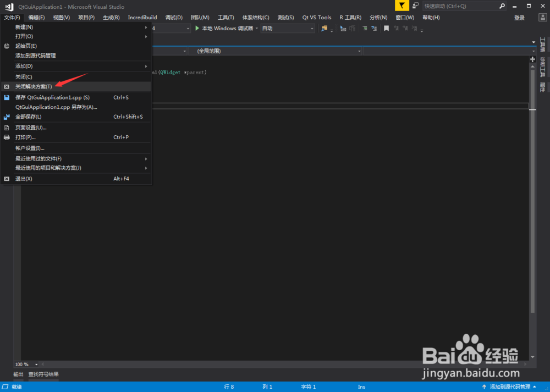Screen dimensions: 550x392
Task: Click 添加到源代码管理 in status bar
Action: [510, 387]
